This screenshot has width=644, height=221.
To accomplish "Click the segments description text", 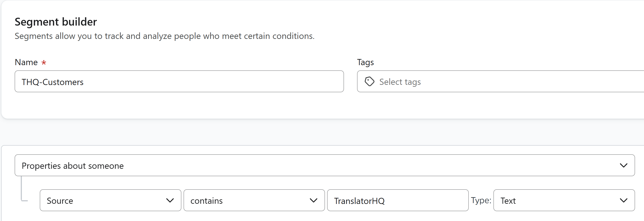I will pyautogui.click(x=165, y=36).
